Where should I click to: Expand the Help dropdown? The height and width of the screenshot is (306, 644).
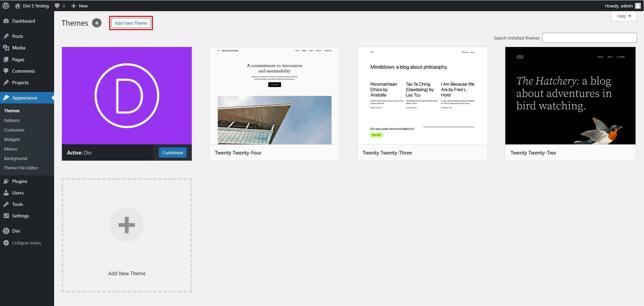624,16
